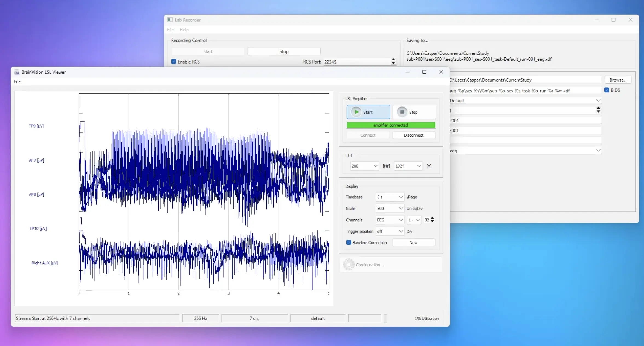Viewport: 644px width, 346px height.
Task: Click the RCS Port stepper arrows
Action: 393,62
